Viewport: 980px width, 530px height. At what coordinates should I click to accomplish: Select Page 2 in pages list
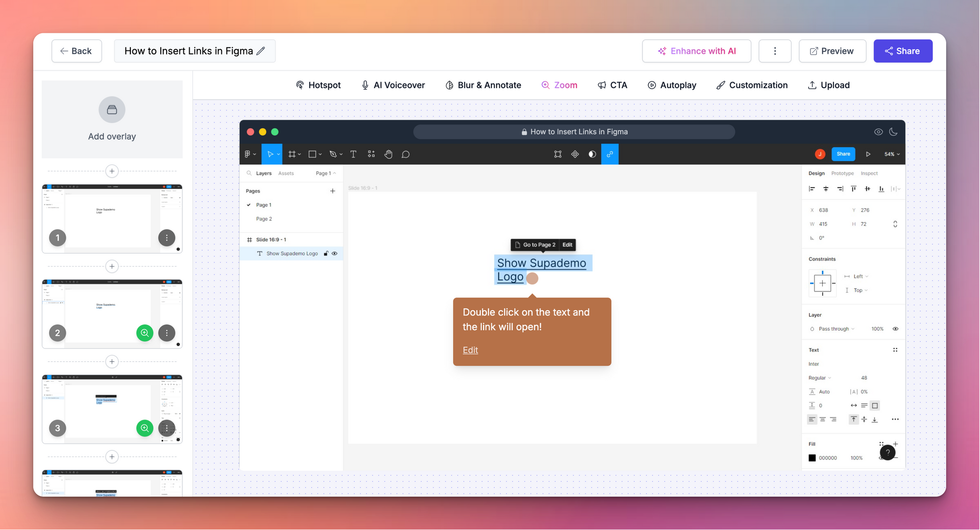click(264, 219)
